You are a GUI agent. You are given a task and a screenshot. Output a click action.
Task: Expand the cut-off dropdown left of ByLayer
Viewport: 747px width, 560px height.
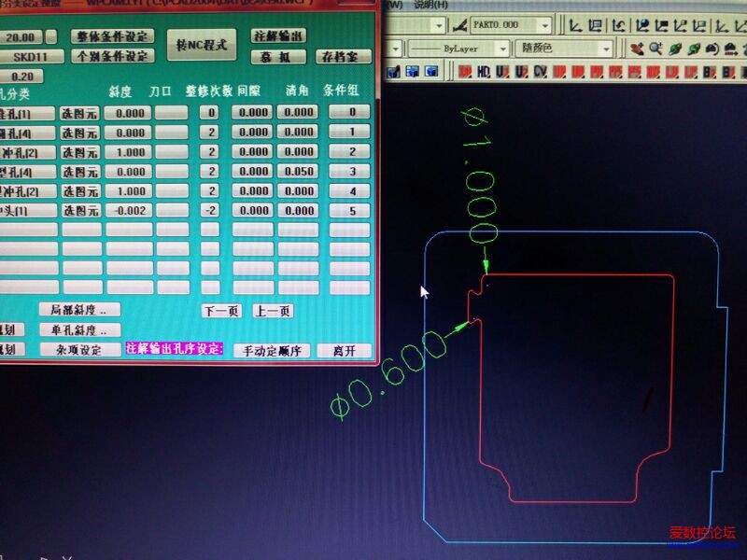395,49
